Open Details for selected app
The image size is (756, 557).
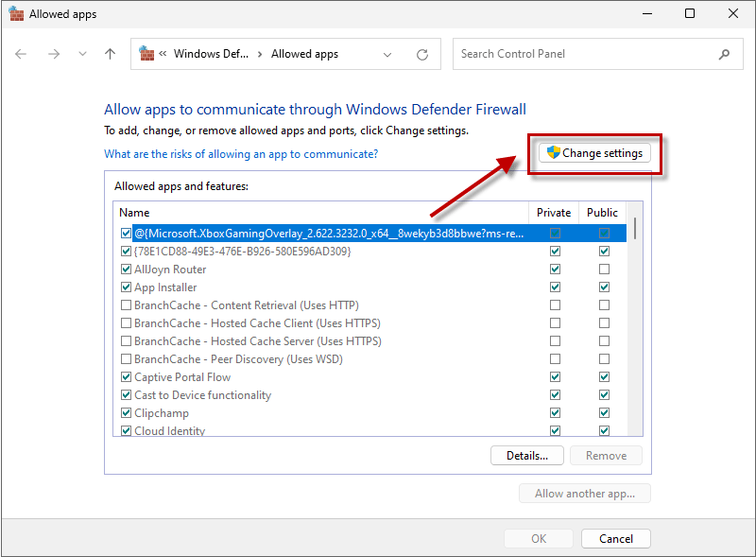tap(527, 456)
